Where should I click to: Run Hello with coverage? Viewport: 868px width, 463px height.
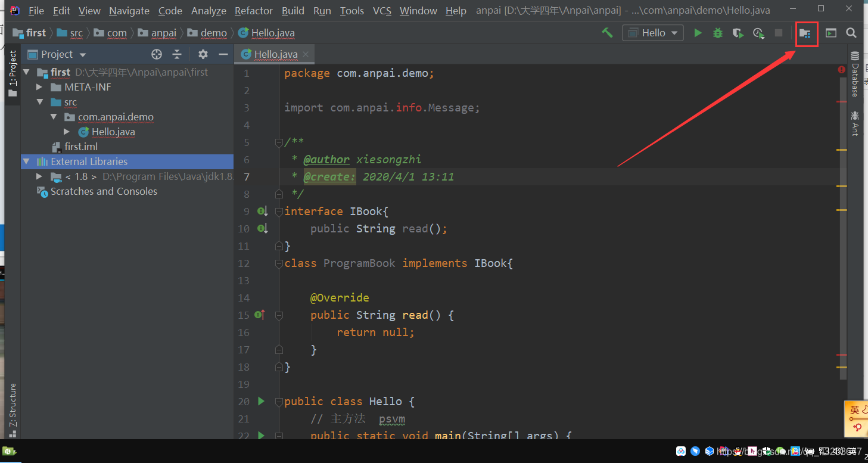pyautogui.click(x=738, y=33)
